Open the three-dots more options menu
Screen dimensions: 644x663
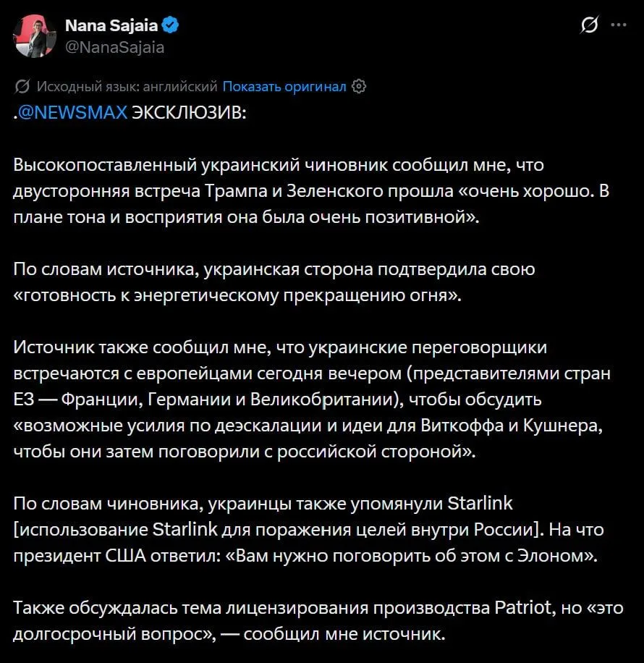coord(619,25)
